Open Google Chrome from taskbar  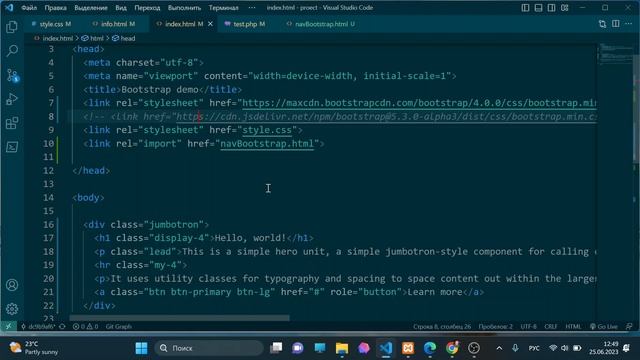(451, 348)
